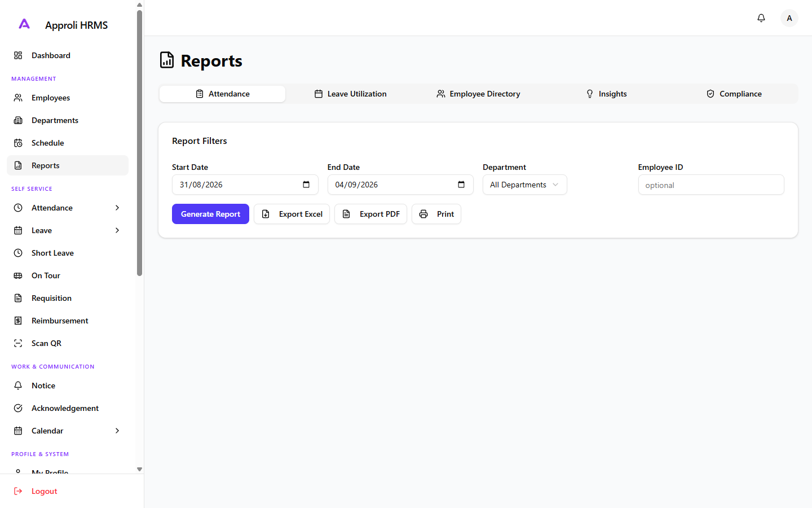The height and width of the screenshot is (508, 812).
Task: Click the Schedule calendar-clock icon
Action: coord(18,143)
